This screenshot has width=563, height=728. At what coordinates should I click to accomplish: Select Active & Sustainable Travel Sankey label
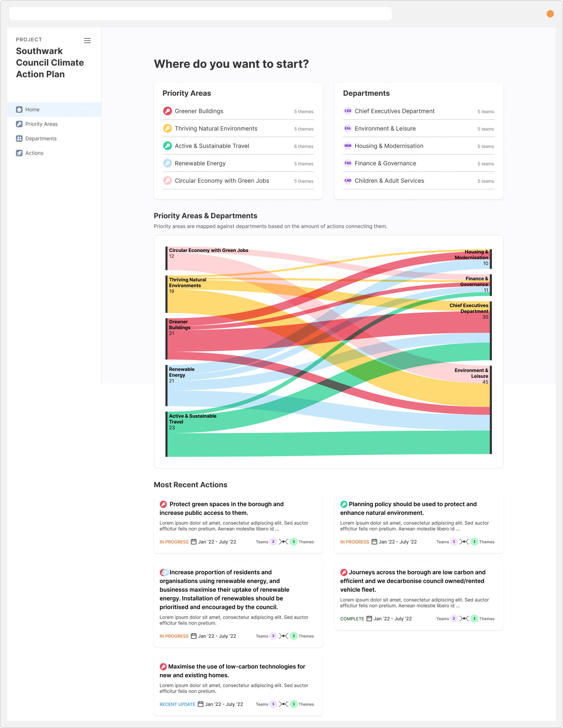coord(193,419)
